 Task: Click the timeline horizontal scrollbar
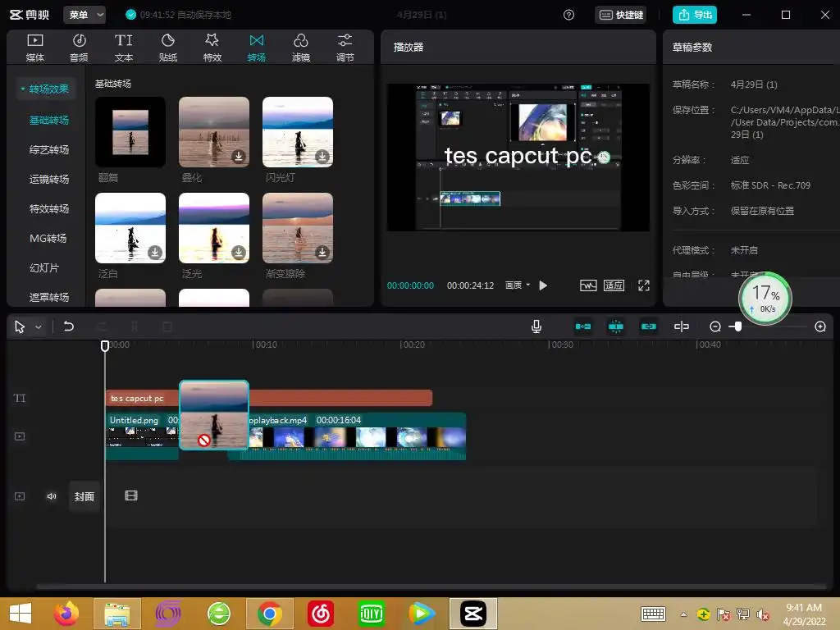point(431,587)
